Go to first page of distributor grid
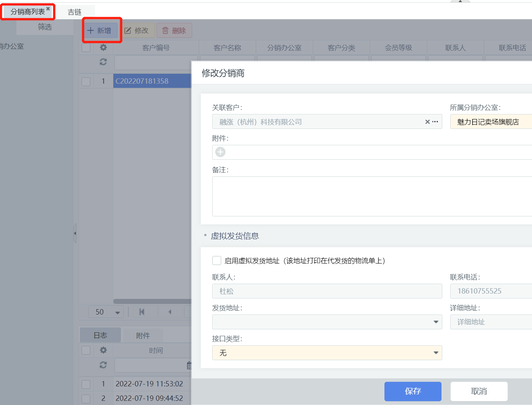Viewport: 532px width, 405px height. click(142, 312)
